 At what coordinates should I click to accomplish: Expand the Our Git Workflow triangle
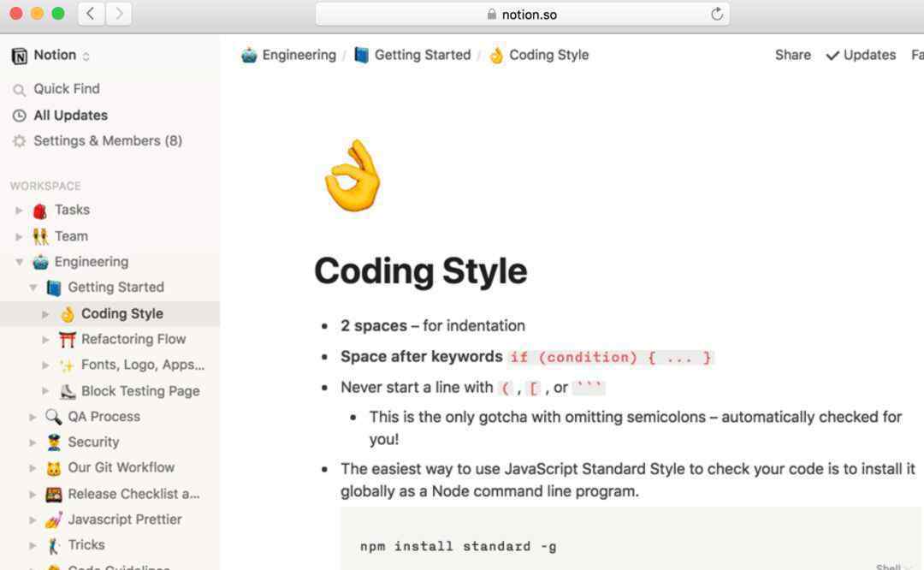(33, 468)
